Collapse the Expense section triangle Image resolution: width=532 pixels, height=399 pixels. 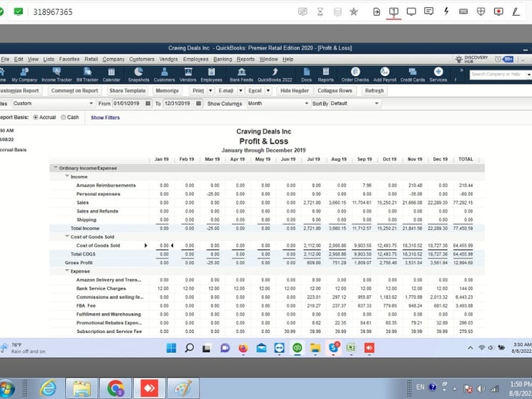pos(67,270)
